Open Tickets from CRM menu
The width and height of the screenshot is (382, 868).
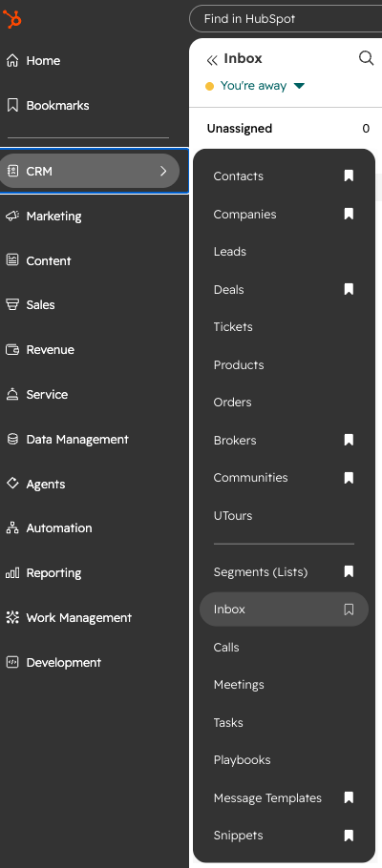233,326
